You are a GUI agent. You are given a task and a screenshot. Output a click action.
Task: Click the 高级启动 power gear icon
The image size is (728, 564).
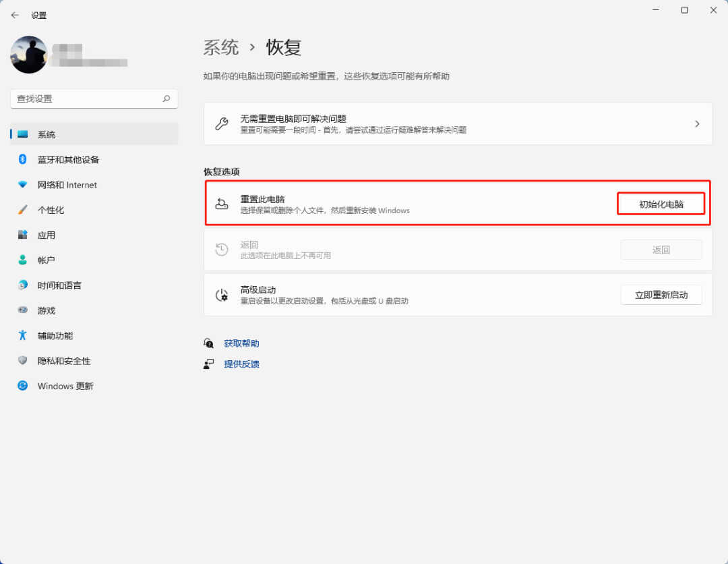pyautogui.click(x=222, y=295)
